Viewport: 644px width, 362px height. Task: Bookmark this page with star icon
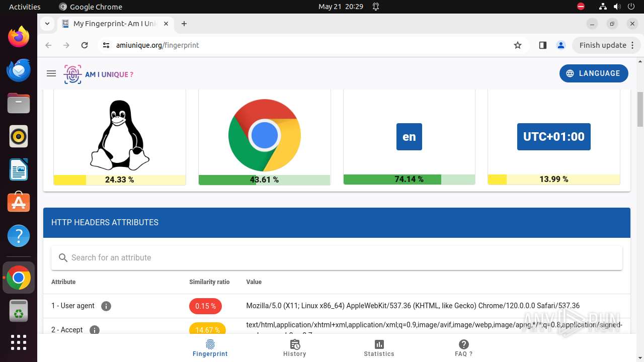tap(518, 45)
